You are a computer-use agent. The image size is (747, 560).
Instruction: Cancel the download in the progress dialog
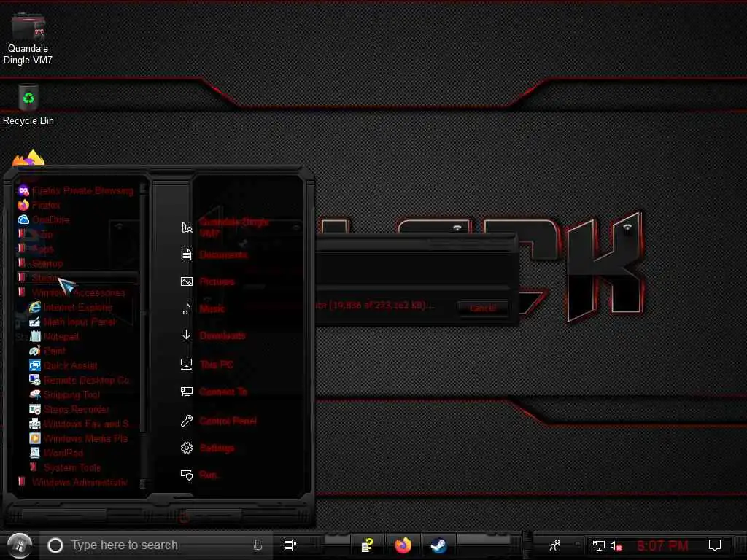(x=483, y=308)
